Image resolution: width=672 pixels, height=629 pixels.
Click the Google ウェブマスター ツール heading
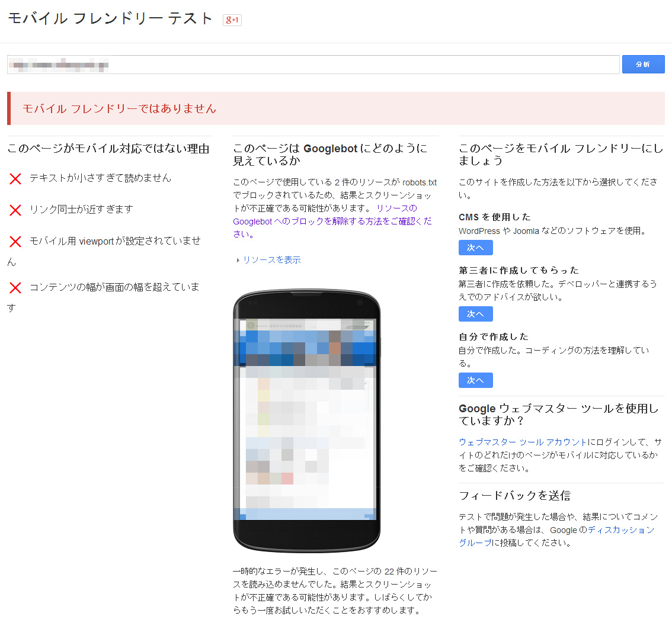[558, 415]
